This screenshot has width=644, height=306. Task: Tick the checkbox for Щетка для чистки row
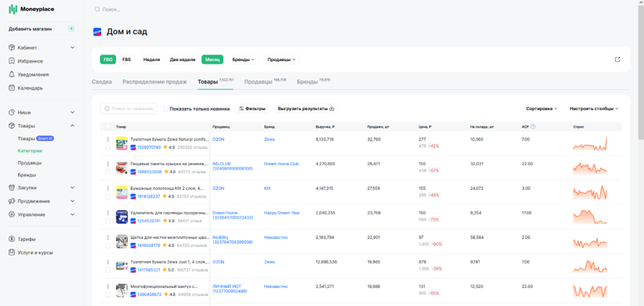108,245
